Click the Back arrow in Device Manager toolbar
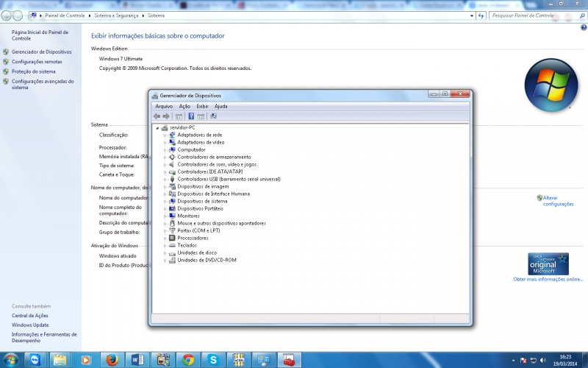The image size is (588, 368). click(x=157, y=116)
